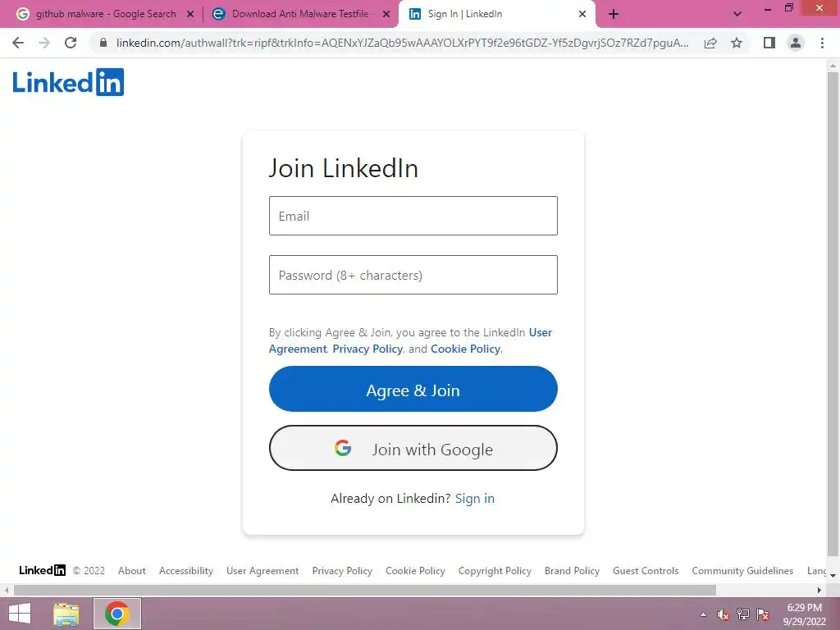This screenshot has width=840, height=630.
Task: Click the horizontal scrollbar thumb
Action: pyautogui.click(x=365, y=590)
